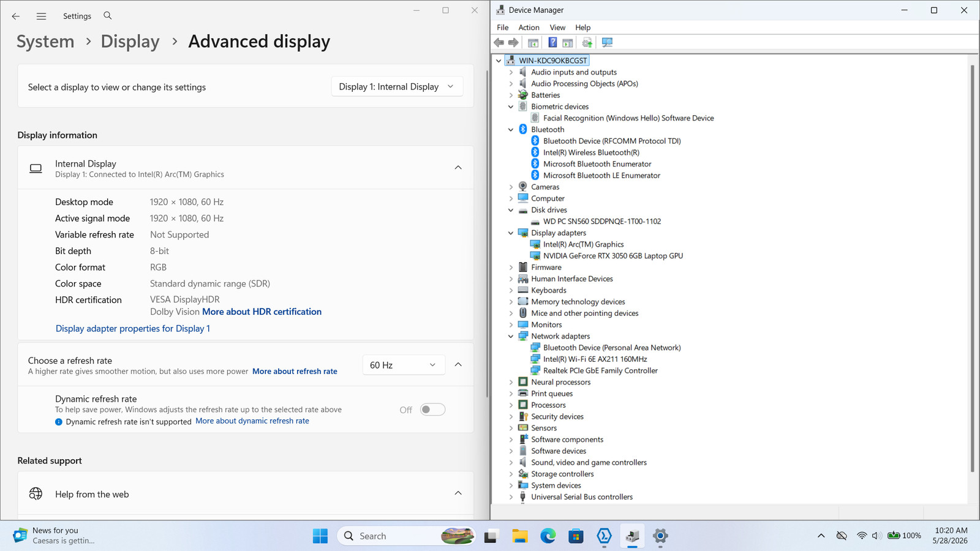980x551 pixels.
Task: Select the WIN-KDC9OKBCGST root computer node
Action: point(552,61)
